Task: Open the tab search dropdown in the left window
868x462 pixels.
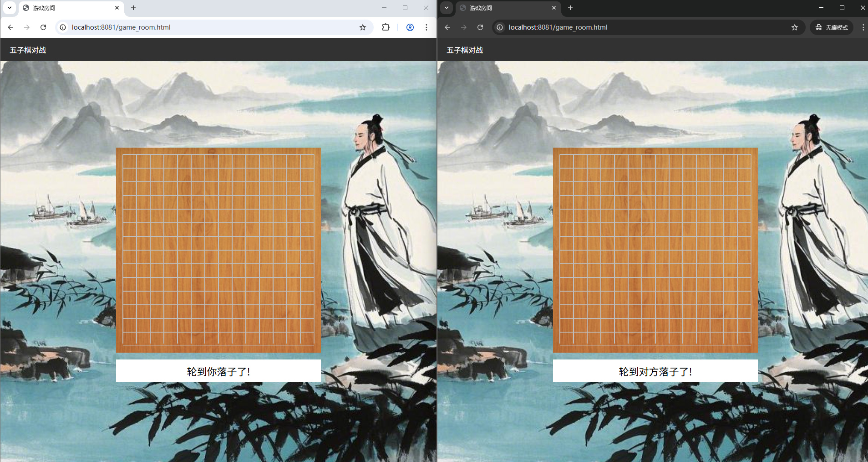Action: [x=9, y=8]
